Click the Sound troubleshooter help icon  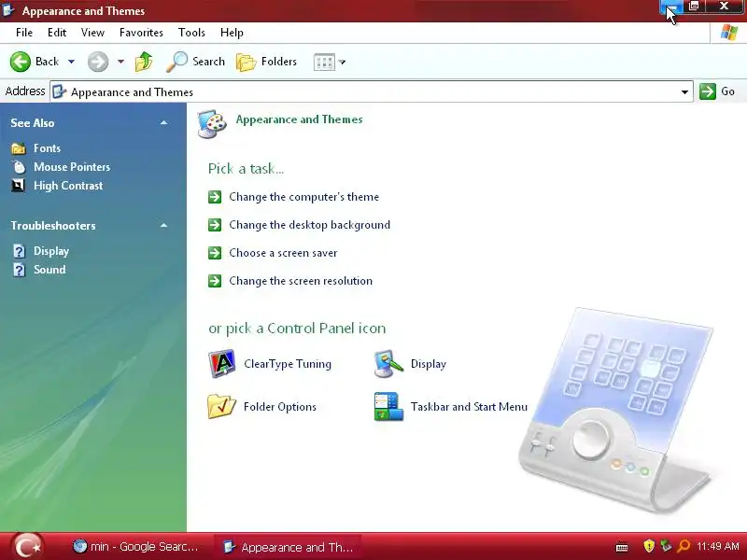(19, 270)
